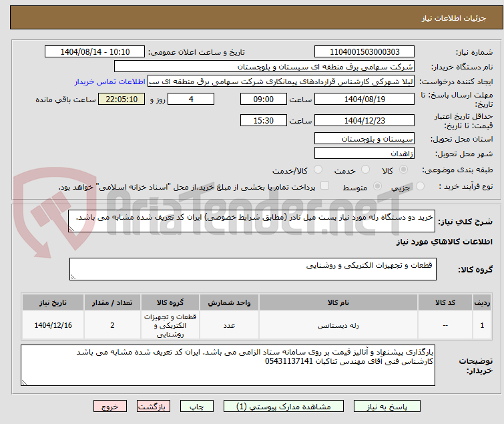Click the واحد شمارش column header

pyautogui.click(x=229, y=302)
